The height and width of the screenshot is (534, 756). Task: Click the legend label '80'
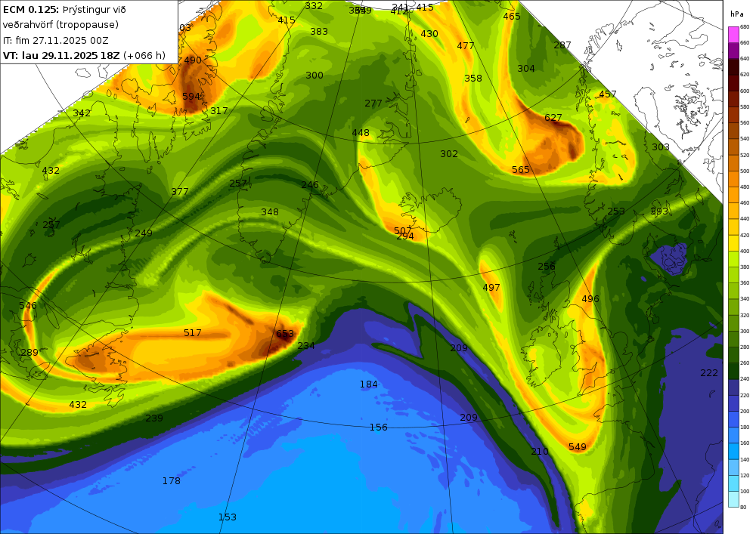tap(743, 507)
